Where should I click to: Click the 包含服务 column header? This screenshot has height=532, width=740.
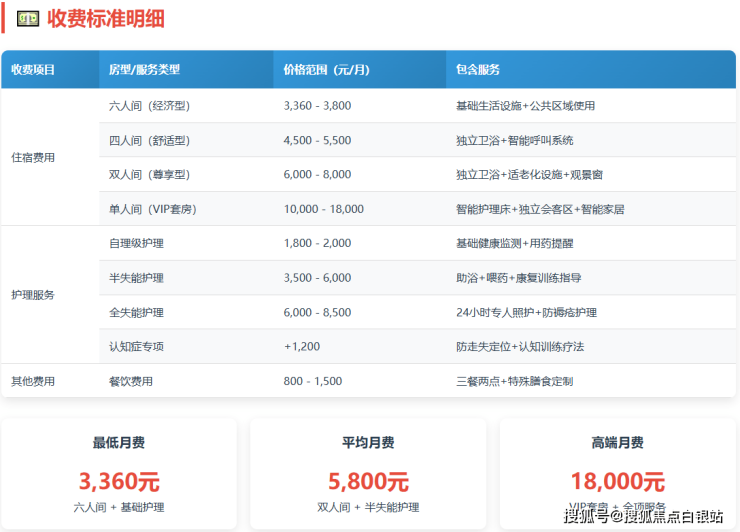[477, 70]
